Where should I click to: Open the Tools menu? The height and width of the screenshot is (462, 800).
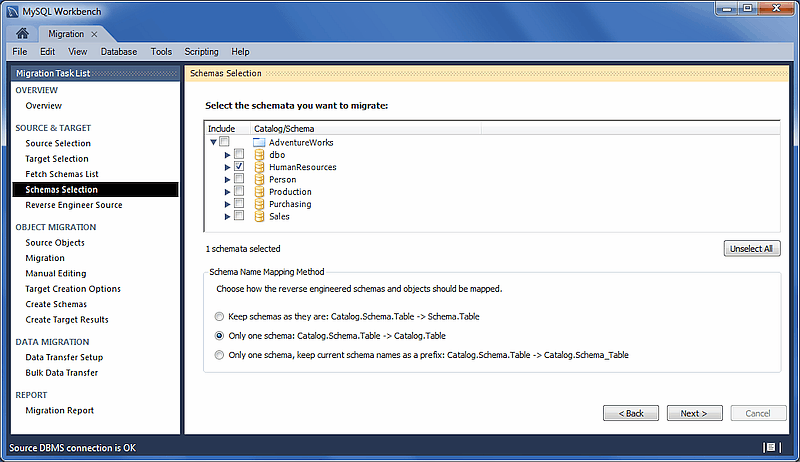[x=161, y=52]
